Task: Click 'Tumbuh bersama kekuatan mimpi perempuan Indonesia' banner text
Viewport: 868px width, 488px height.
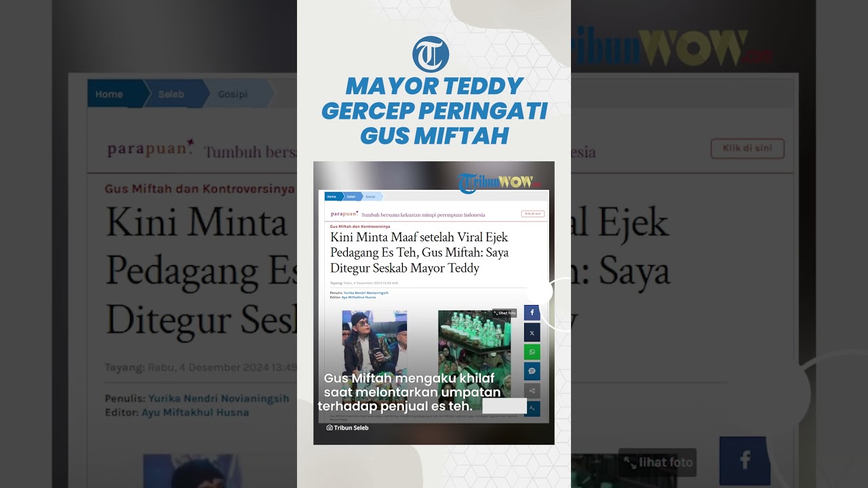Action: pos(423,215)
